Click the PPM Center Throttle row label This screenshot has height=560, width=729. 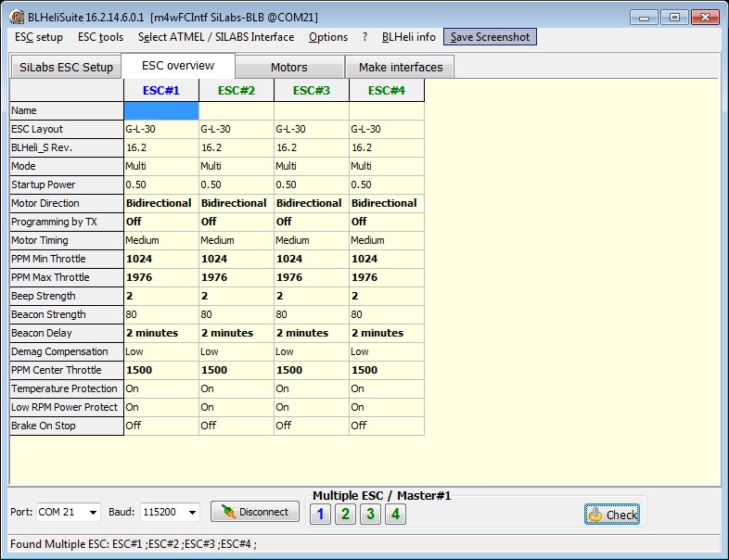point(67,370)
